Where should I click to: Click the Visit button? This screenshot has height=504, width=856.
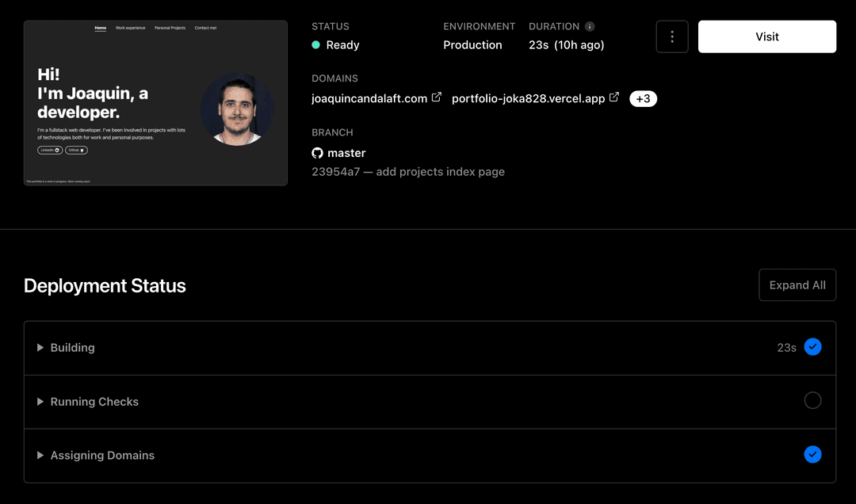click(767, 36)
